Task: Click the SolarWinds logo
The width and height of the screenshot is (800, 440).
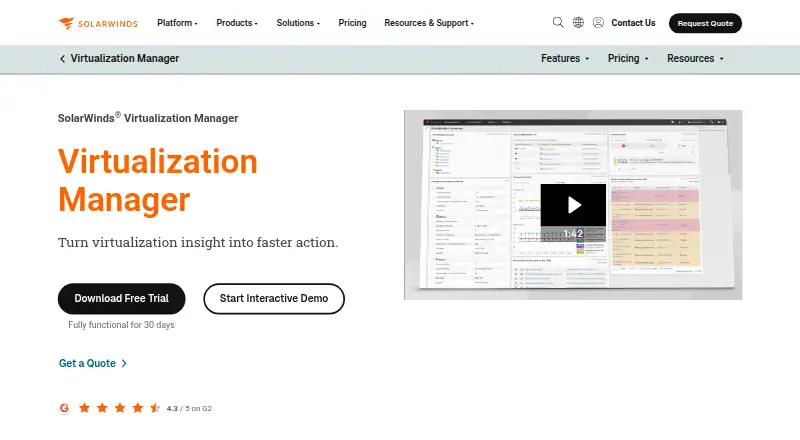Action: pyautogui.click(x=98, y=23)
